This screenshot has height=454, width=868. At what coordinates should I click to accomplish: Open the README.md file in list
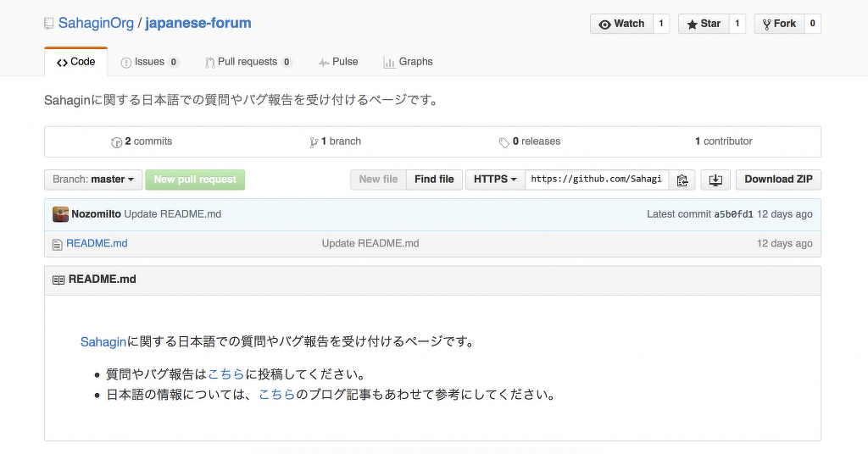point(97,244)
